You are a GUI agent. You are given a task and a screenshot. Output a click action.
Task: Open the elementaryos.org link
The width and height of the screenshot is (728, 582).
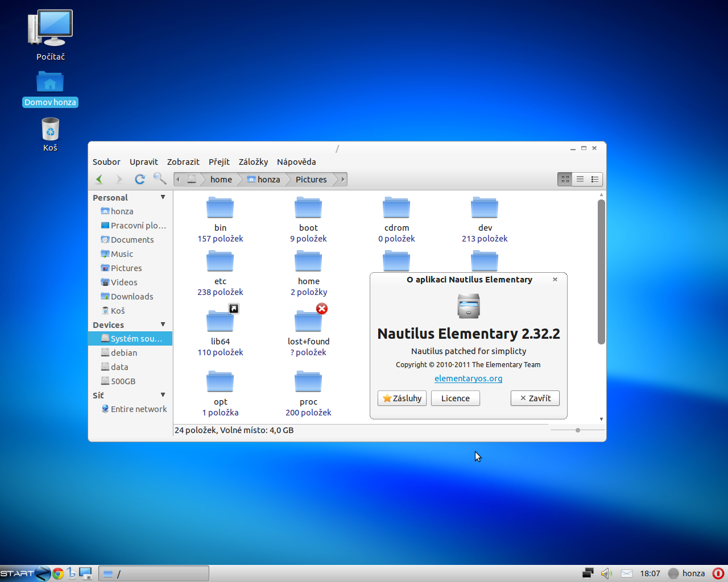(x=469, y=379)
